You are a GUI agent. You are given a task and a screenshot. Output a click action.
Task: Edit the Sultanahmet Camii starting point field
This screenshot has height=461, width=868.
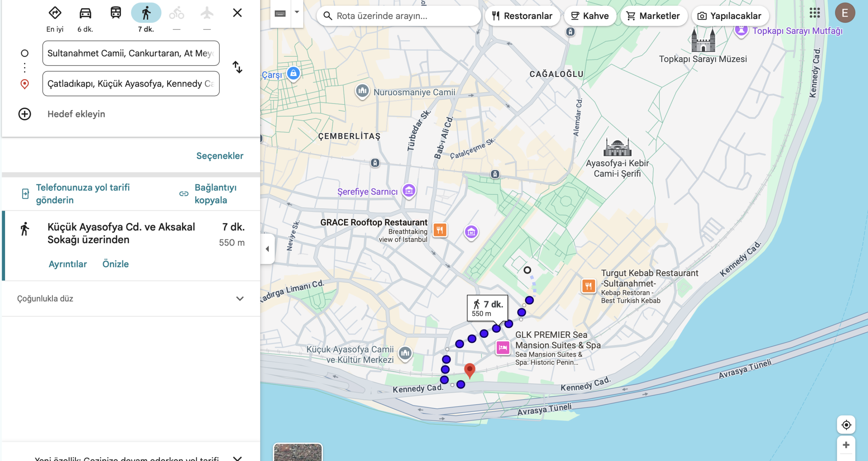click(131, 53)
